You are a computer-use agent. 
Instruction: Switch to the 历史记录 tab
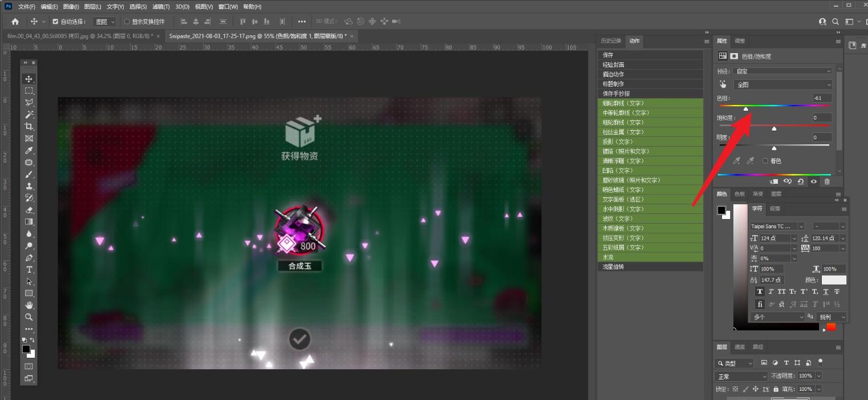(x=611, y=41)
